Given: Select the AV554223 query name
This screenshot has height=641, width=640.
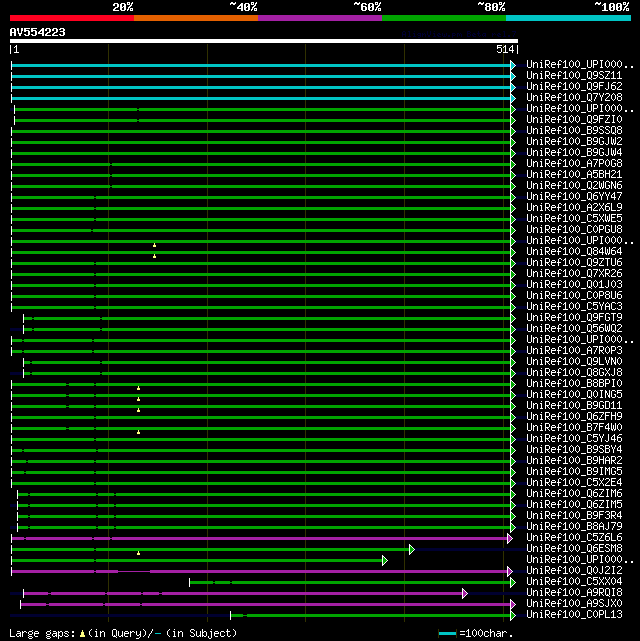Looking at the screenshot, I should pos(38,32).
